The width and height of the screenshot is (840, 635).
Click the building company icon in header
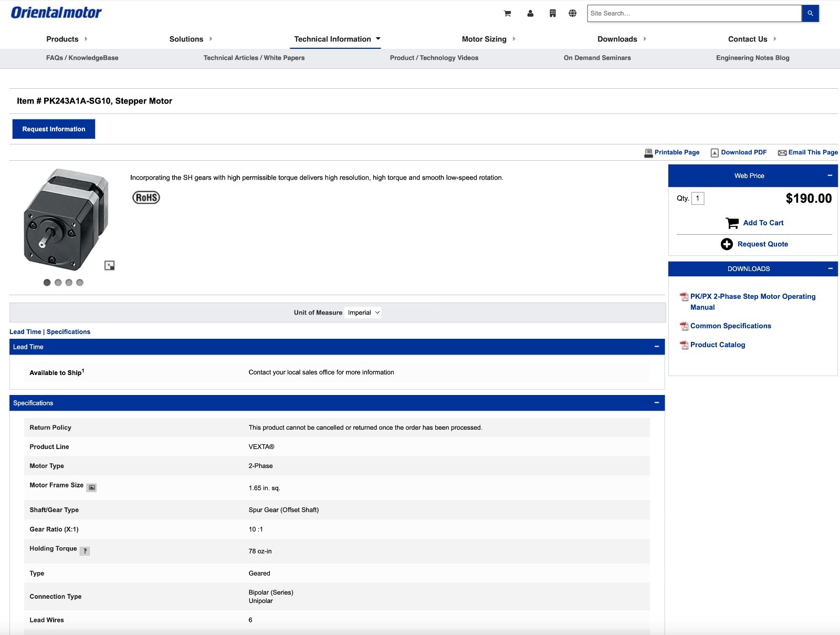point(552,14)
